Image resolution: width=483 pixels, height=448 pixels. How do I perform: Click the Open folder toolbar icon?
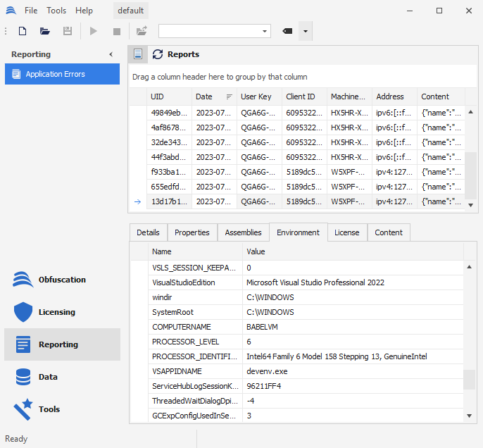pos(45,31)
